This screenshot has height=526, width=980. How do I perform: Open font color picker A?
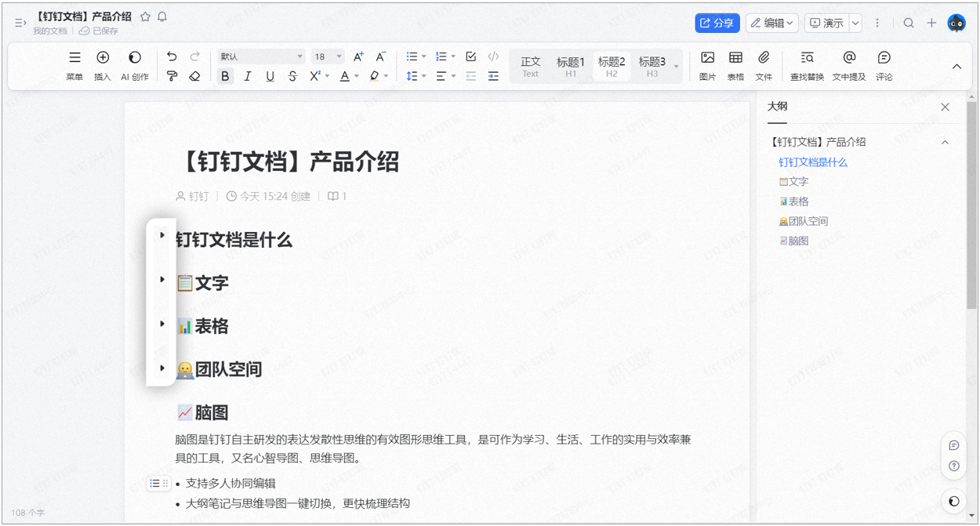tap(345, 76)
